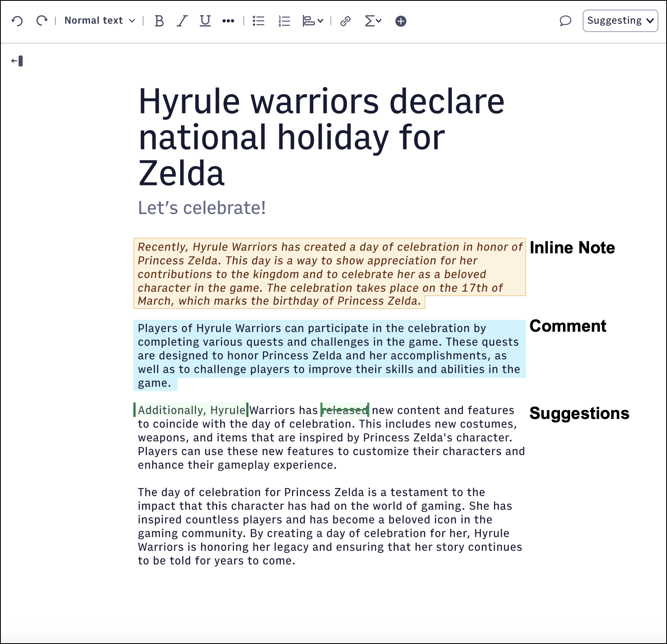The width and height of the screenshot is (667, 644).
Task: Click the document title "Hyrule warriors declare"
Action: coord(321,101)
